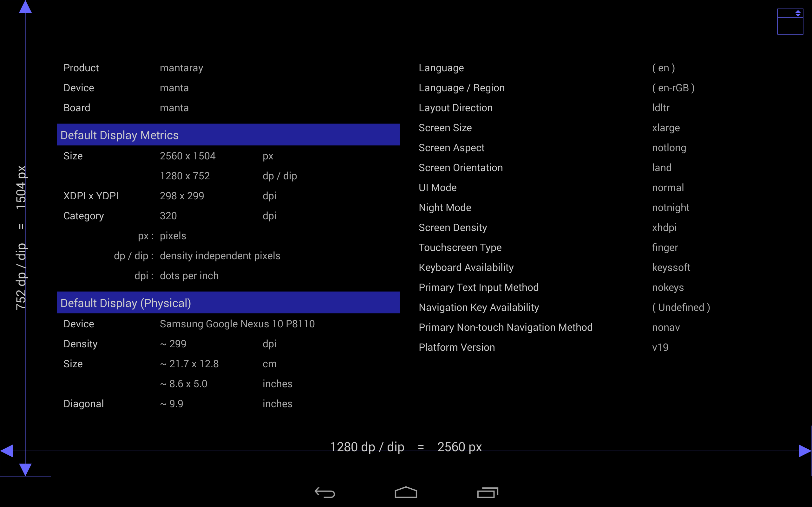Tap the Diagonal 9.9 inches value

(x=172, y=404)
